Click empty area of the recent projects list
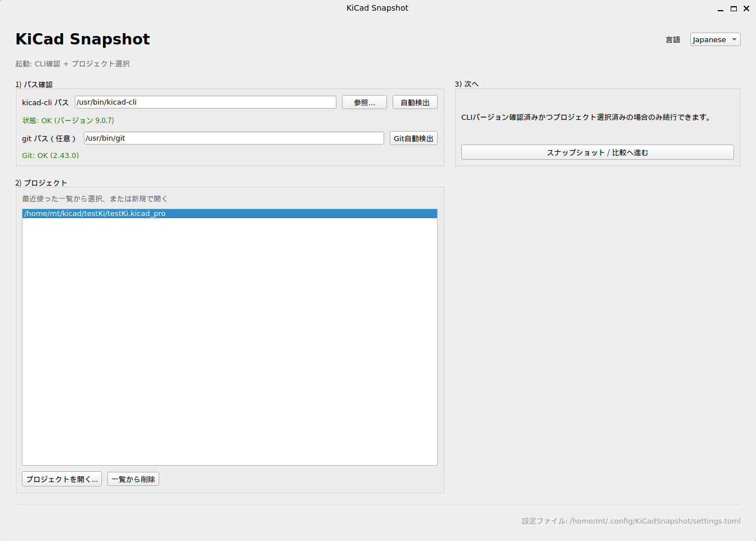This screenshot has width=756, height=541. 229,337
